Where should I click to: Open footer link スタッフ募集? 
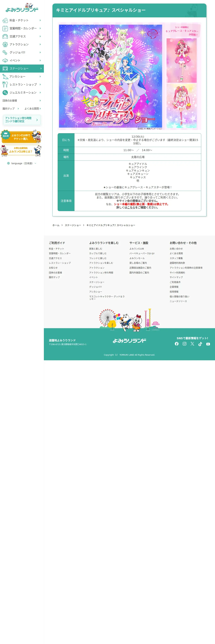pos(176,258)
